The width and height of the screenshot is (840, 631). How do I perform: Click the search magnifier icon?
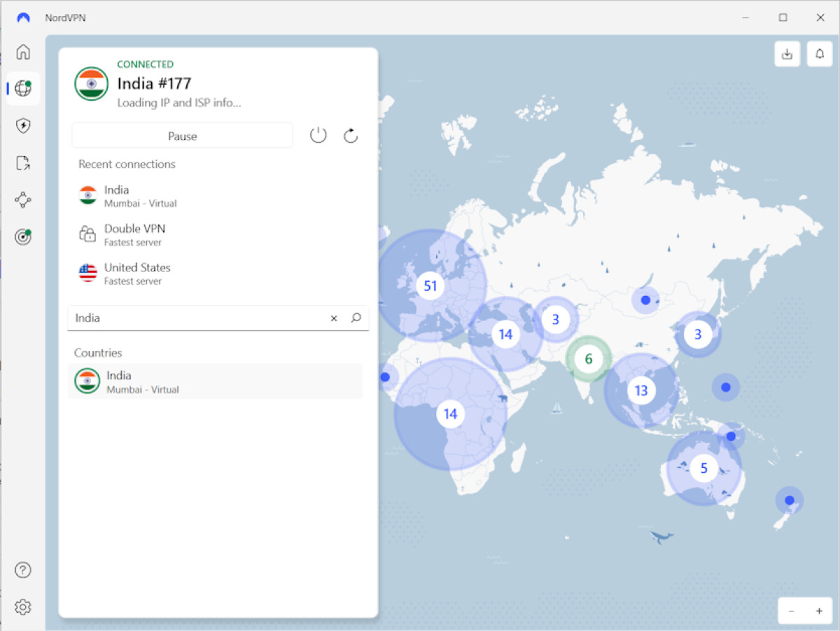click(x=356, y=318)
